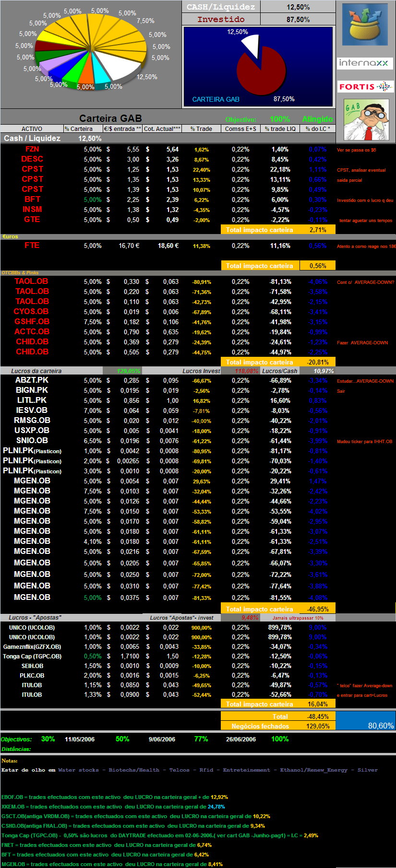Viewport: 396px width, 868px height.
Task: Select the '% do I.C *' column header
Action: click(318, 129)
